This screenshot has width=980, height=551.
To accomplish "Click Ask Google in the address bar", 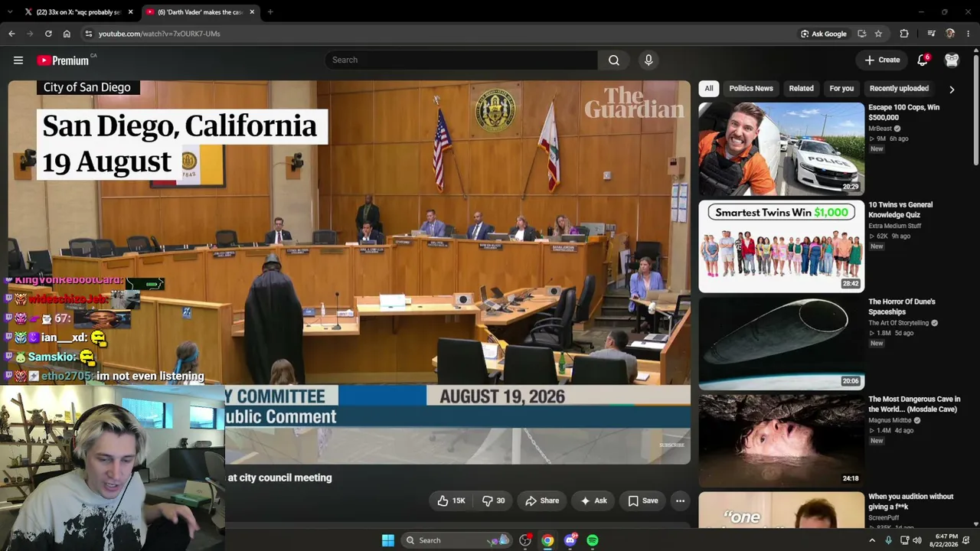I will pos(824,34).
